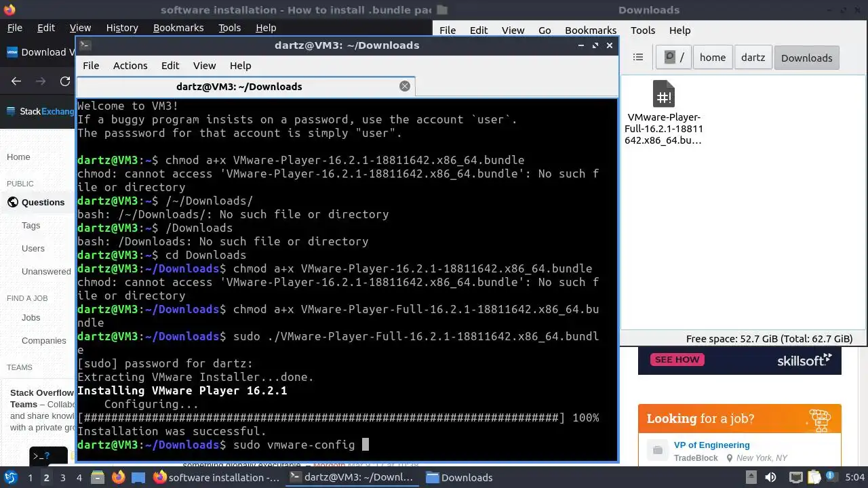Open the terminal's Edit menu

(x=170, y=66)
